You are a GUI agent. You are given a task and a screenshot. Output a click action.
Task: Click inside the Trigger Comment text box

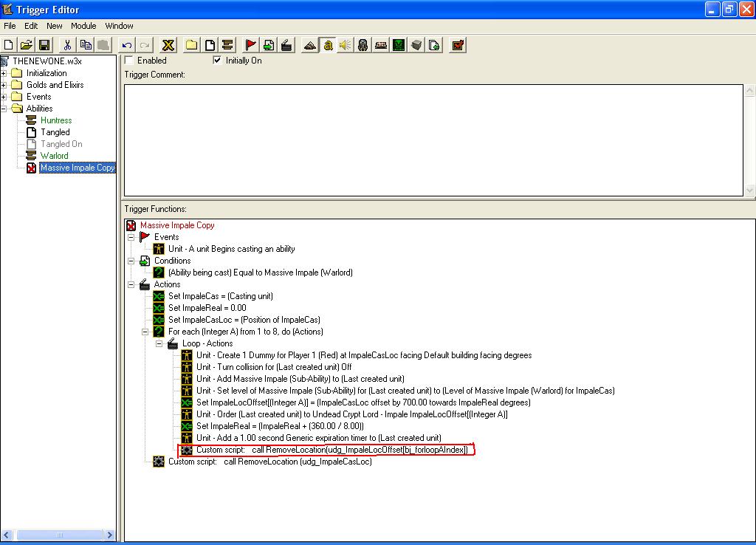click(433, 140)
